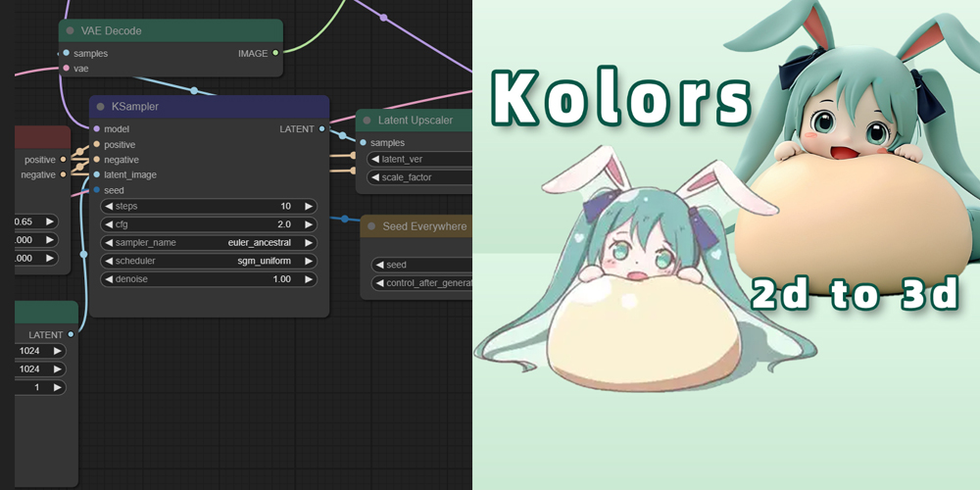Open the scheduler sgm_uniform combo

coord(209,261)
